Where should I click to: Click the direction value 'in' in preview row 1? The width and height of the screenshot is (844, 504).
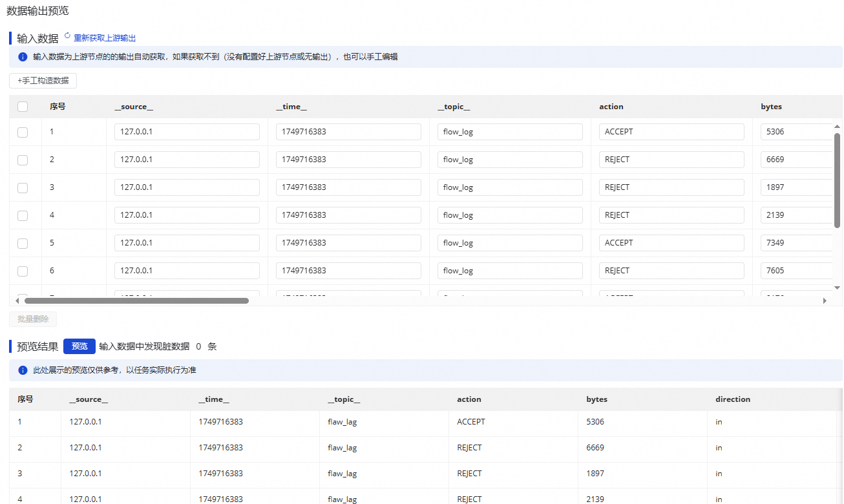pyautogui.click(x=719, y=422)
